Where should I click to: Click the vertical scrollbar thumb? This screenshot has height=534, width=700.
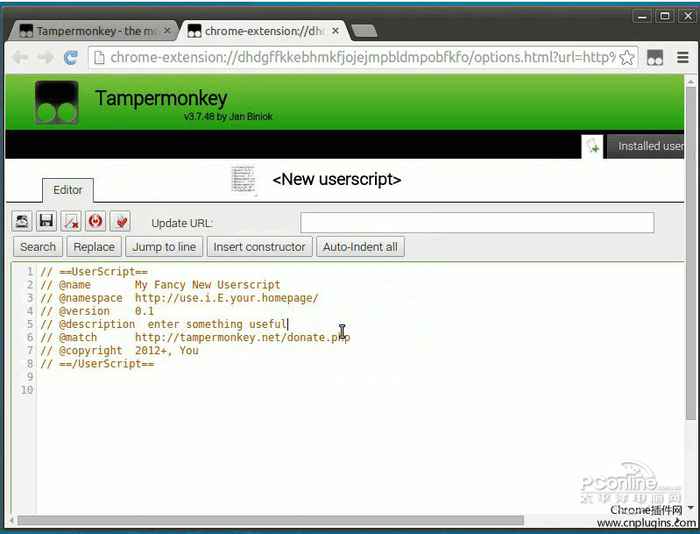click(691, 253)
